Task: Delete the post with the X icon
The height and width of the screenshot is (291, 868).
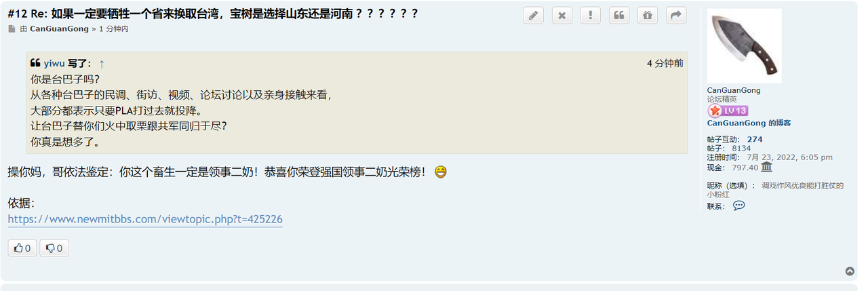Action: pyautogui.click(x=562, y=16)
